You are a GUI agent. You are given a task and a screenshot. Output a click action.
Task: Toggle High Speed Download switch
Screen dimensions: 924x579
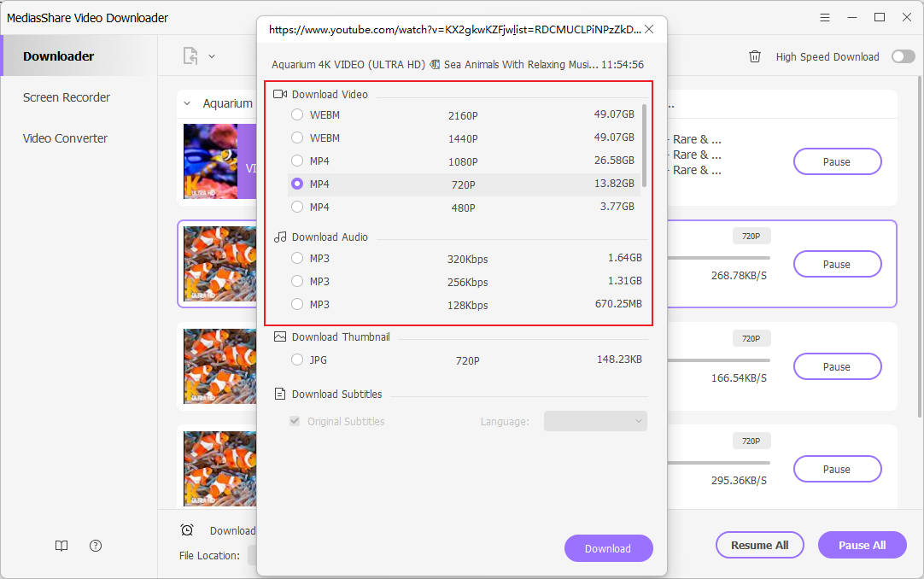coord(903,56)
